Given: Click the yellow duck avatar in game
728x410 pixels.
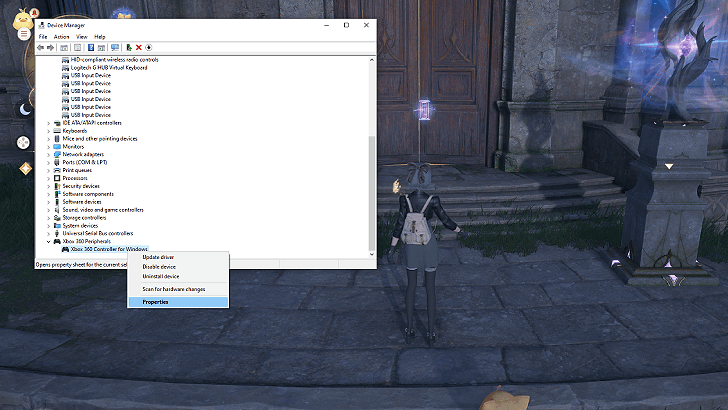Looking at the screenshot, I should point(22,21).
